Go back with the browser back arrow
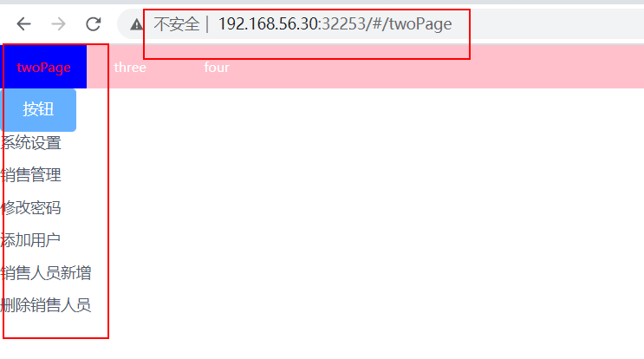This screenshot has height=359, width=644. pos(23,23)
